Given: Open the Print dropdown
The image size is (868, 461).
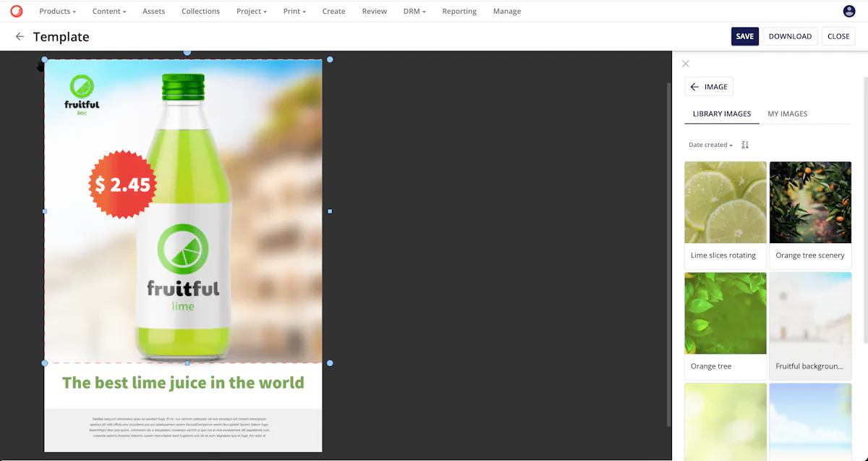Looking at the screenshot, I should pos(294,12).
